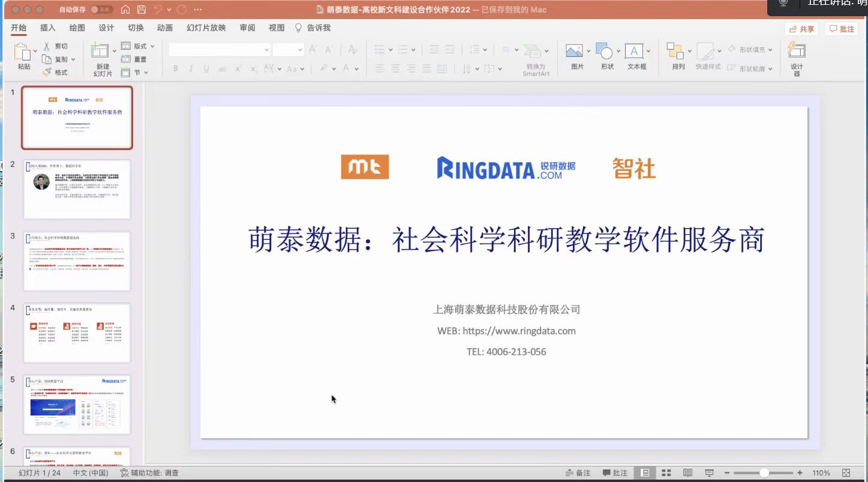Open the 插入 ribbon tab
The image size is (868, 482).
[x=47, y=28]
